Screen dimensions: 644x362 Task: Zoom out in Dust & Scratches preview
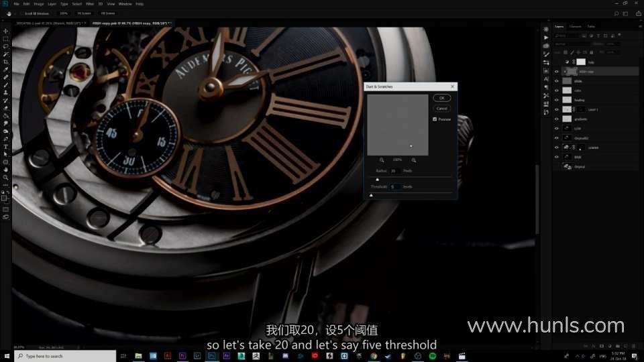point(382,160)
